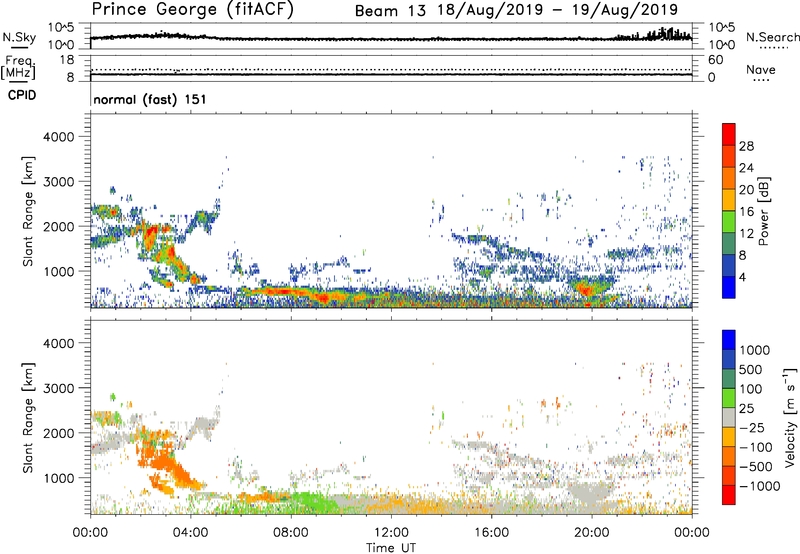Screen dimensions: 800x554
Task: Pick the blue top segment of velocity colorbar
Action: [x=729, y=340]
